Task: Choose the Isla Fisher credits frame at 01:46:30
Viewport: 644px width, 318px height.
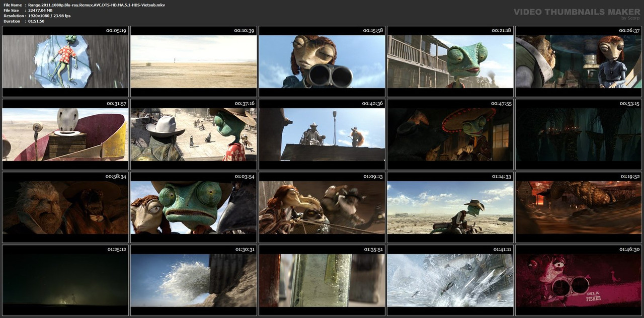Action: click(579, 280)
